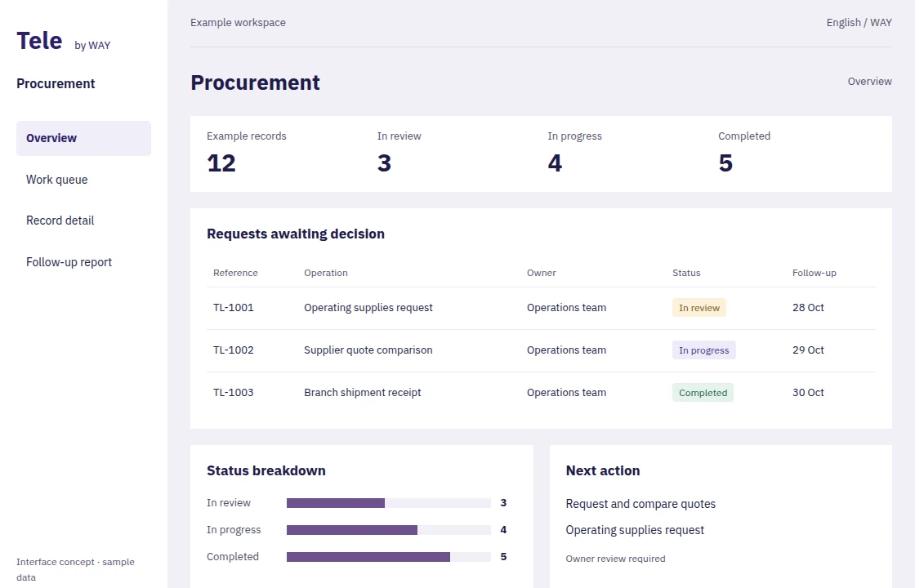This screenshot has width=915, height=588.
Task: Click the Status column header
Action: pyautogui.click(x=686, y=273)
